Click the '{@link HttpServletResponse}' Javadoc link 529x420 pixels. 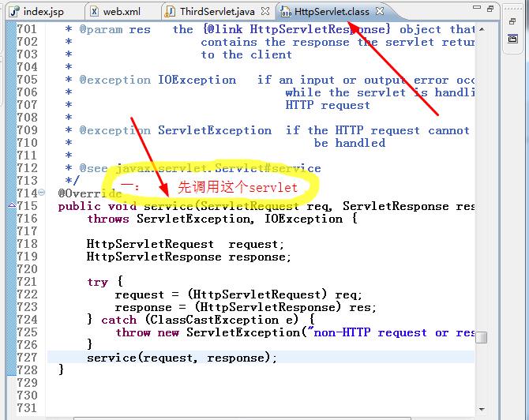pos(297,29)
